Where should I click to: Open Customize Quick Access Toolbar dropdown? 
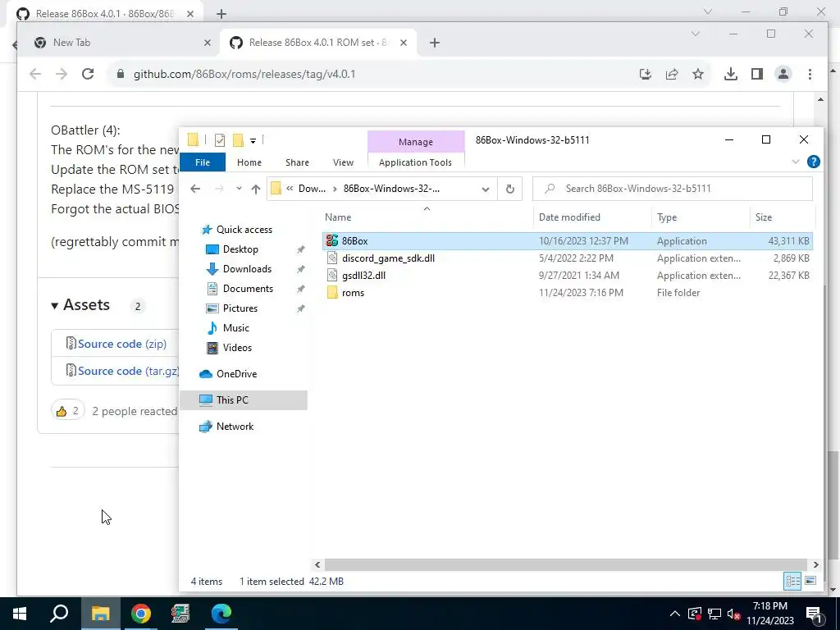(253, 141)
